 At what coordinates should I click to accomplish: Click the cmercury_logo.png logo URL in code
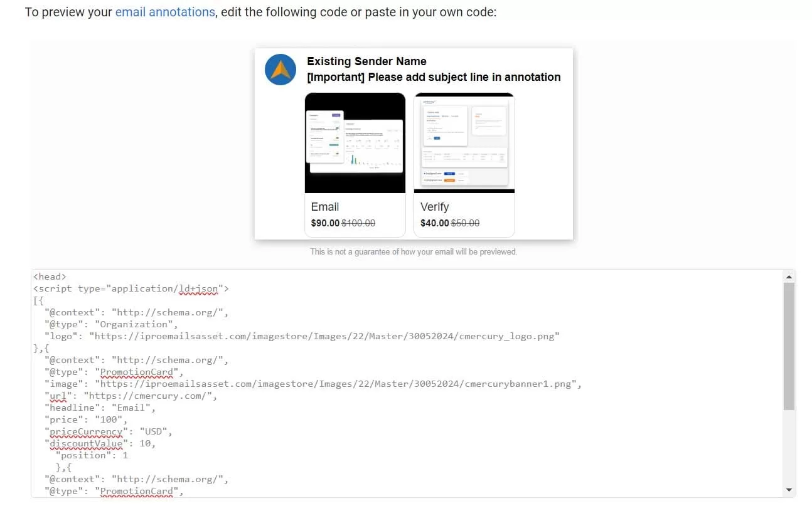324,336
